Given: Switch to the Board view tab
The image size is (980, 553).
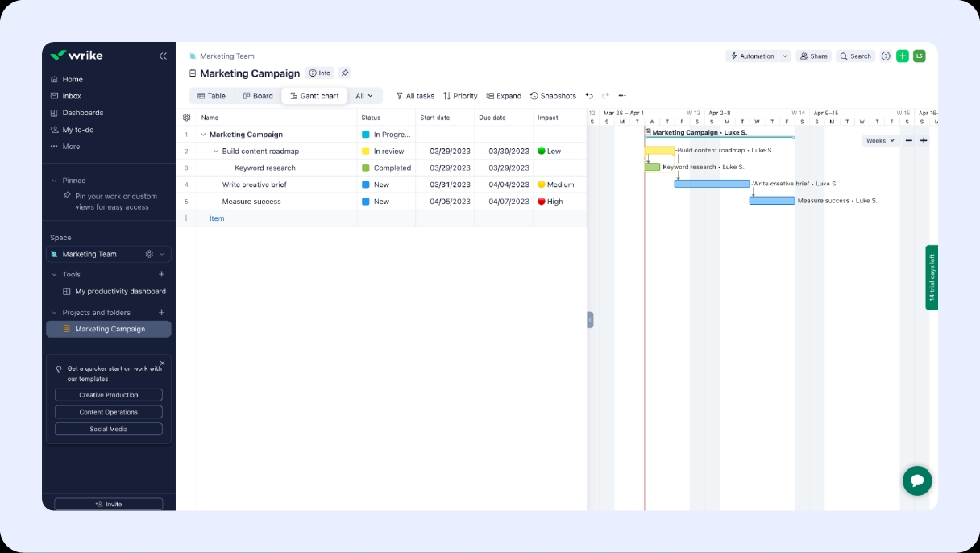Looking at the screenshot, I should [x=258, y=96].
